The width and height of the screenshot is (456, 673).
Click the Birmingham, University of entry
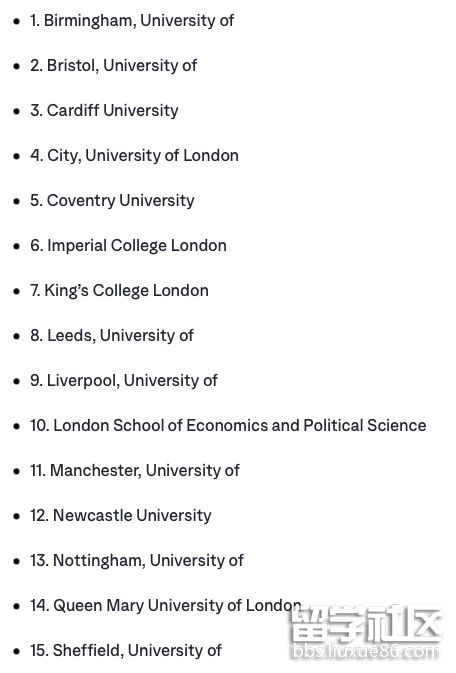click(x=132, y=21)
